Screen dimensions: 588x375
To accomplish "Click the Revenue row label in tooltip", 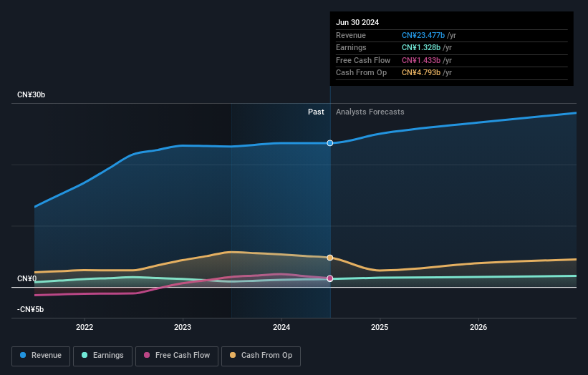I will [x=351, y=35].
